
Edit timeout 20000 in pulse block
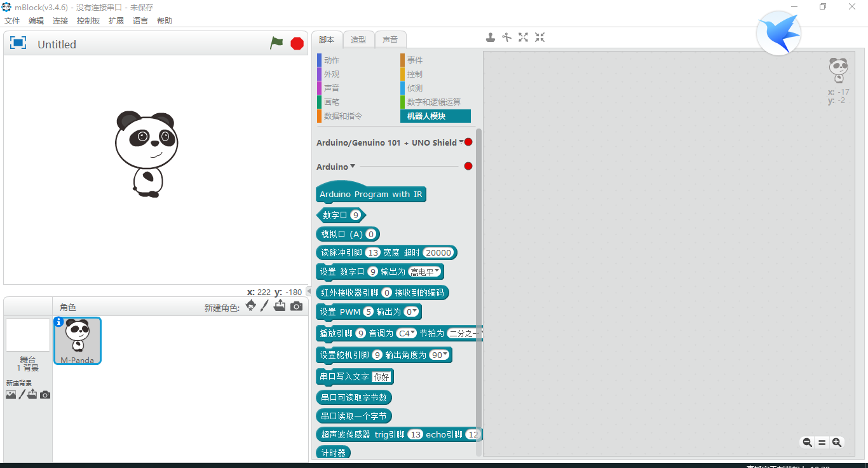[438, 252]
